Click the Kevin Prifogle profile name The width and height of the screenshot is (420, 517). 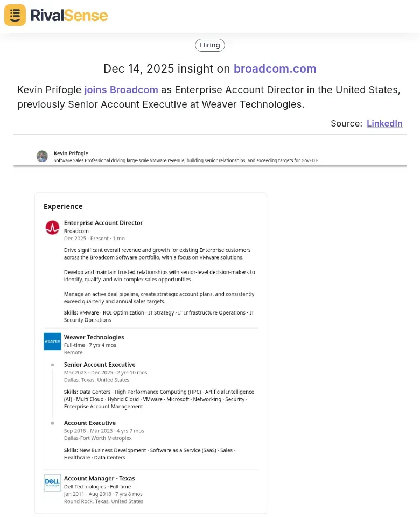coord(71,153)
